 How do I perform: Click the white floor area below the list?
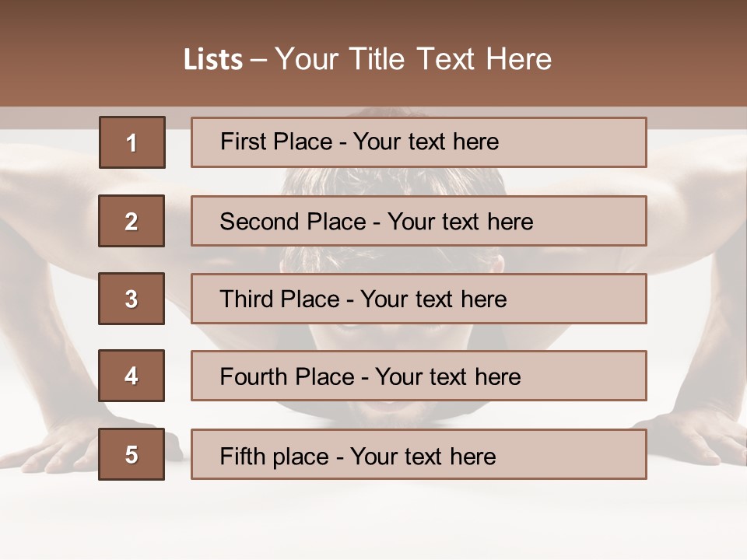(x=373, y=521)
